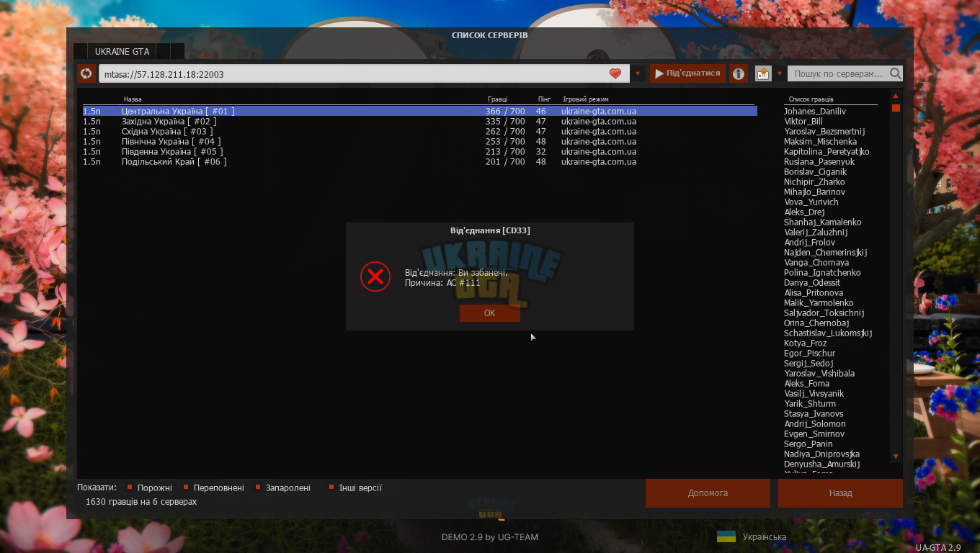Sort by the Назва column header
This screenshot has width=980, height=553.
coord(133,99)
